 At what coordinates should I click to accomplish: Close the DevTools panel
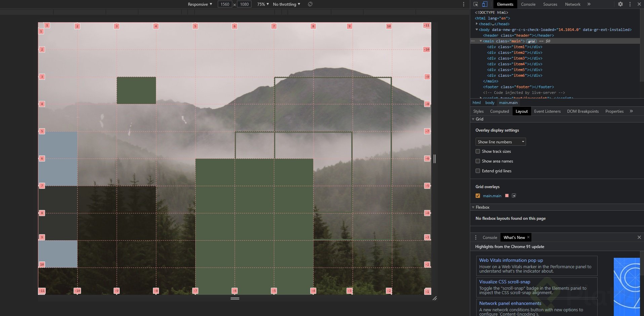click(639, 4)
